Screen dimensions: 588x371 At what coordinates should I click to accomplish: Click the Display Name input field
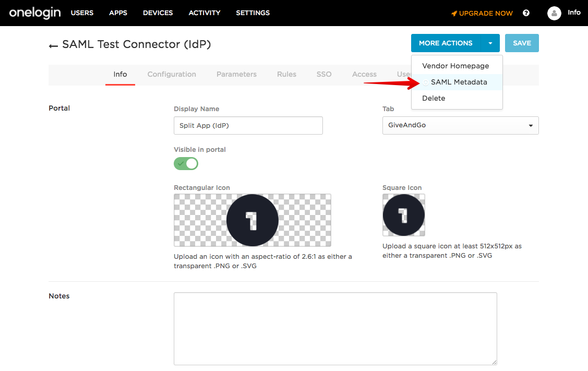[248, 126]
